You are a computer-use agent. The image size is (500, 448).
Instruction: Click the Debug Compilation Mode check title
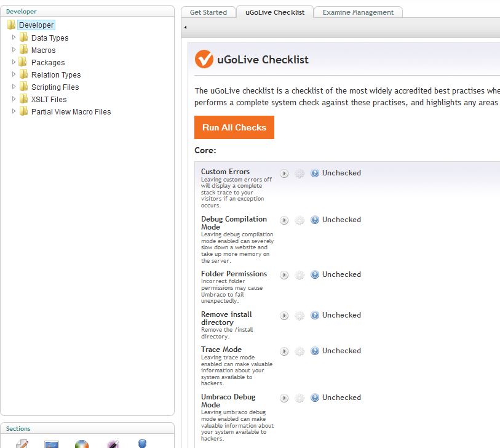click(234, 223)
